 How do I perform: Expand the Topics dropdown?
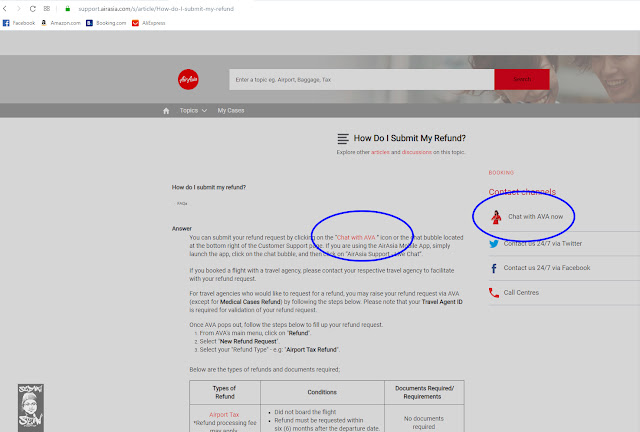(193, 111)
